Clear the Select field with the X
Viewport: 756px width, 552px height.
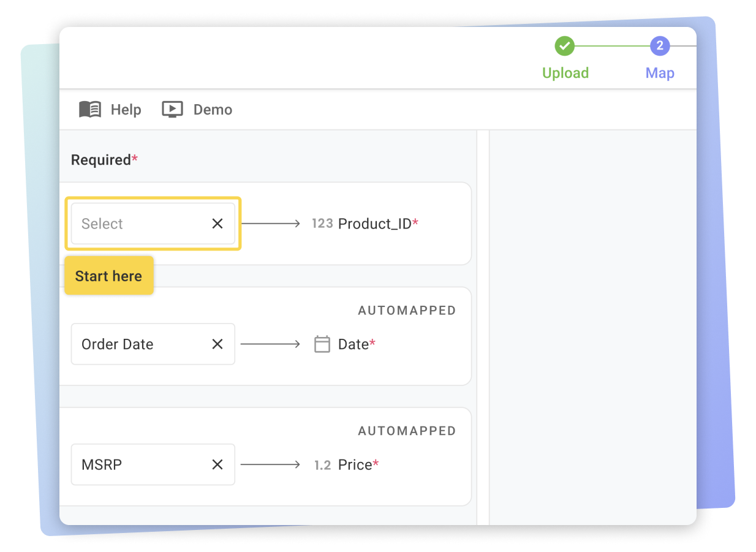pos(217,223)
